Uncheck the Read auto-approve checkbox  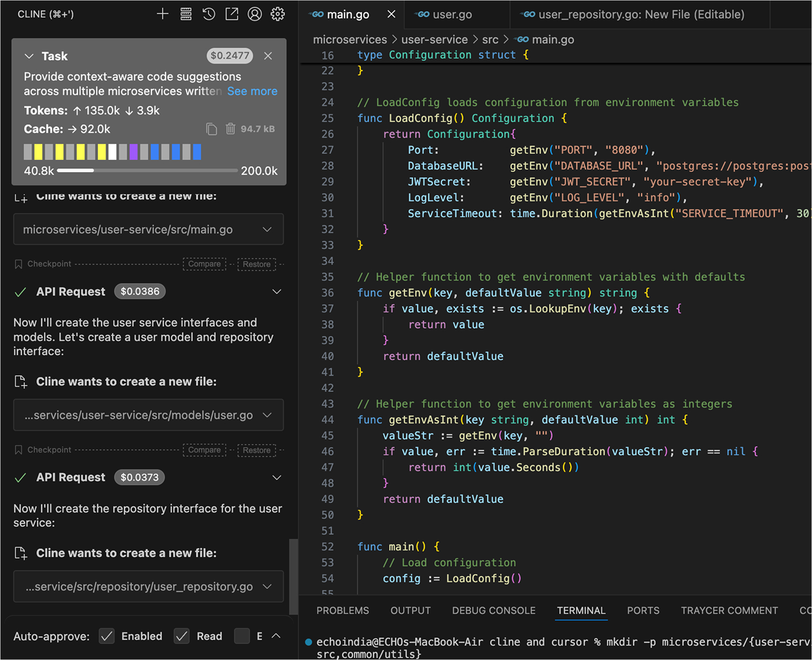point(181,636)
